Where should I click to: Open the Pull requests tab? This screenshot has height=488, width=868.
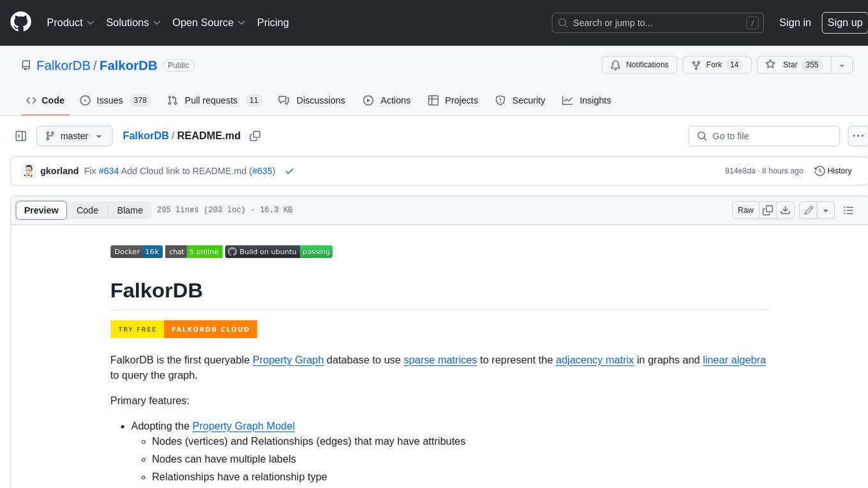click(214, 100)
